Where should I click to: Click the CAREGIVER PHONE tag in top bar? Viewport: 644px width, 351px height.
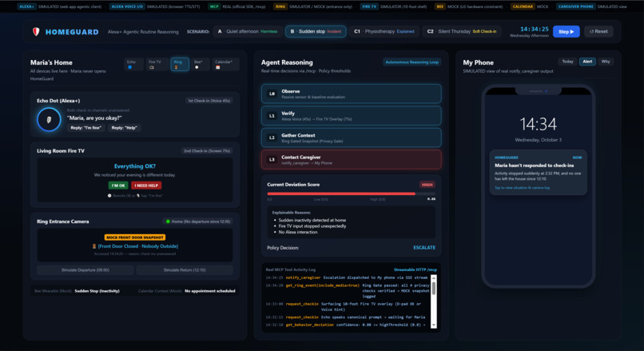[x=575, y=6]
